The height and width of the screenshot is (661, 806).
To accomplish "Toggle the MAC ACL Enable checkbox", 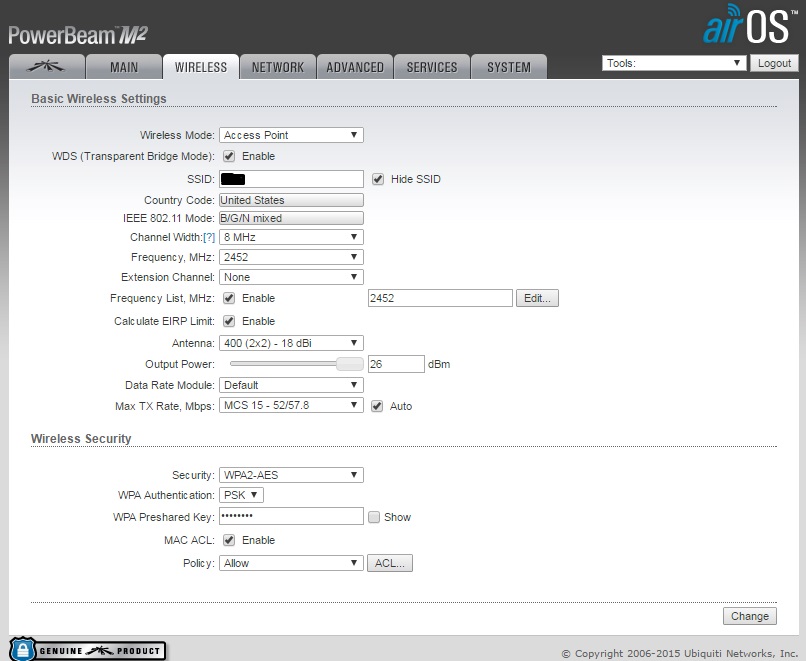I will pos(229,540).
